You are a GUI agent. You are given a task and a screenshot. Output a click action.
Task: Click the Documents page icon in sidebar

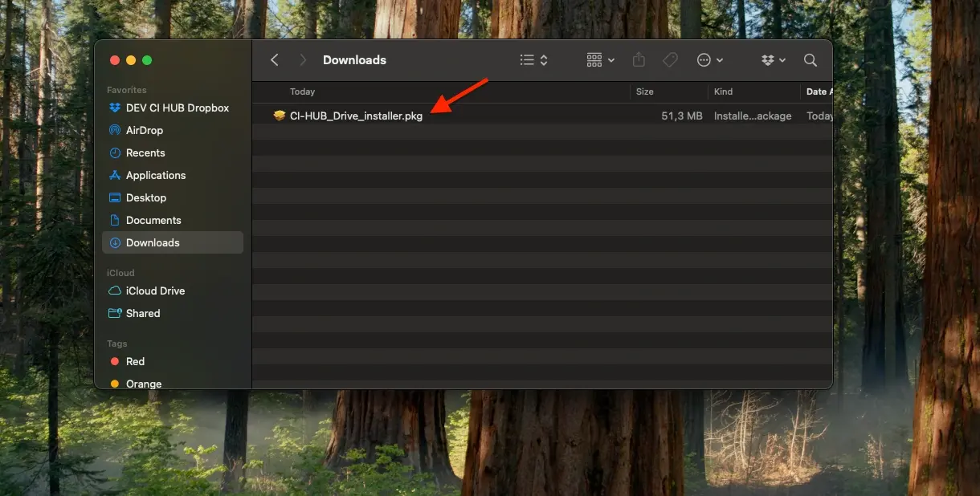point(115,220)
